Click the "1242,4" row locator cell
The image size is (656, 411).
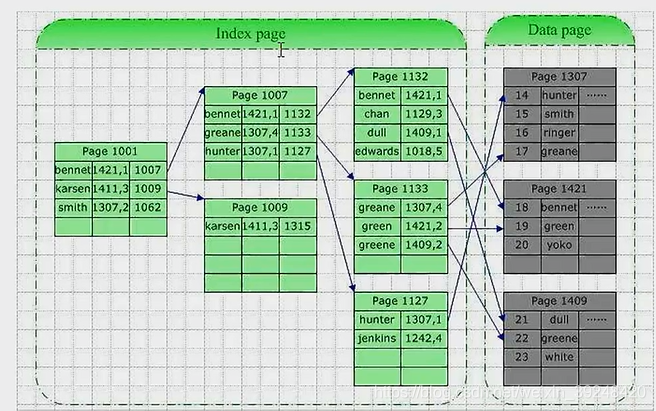424,339
